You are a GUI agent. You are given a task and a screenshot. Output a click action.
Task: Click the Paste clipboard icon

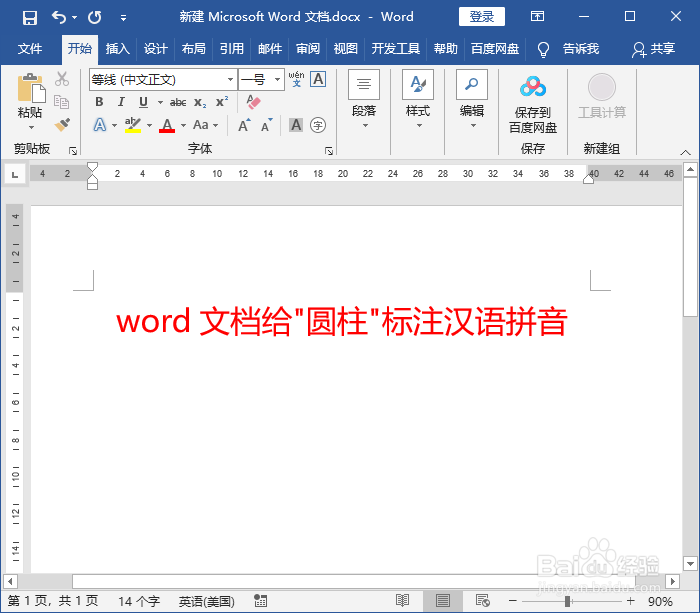[x=31, y=88]
